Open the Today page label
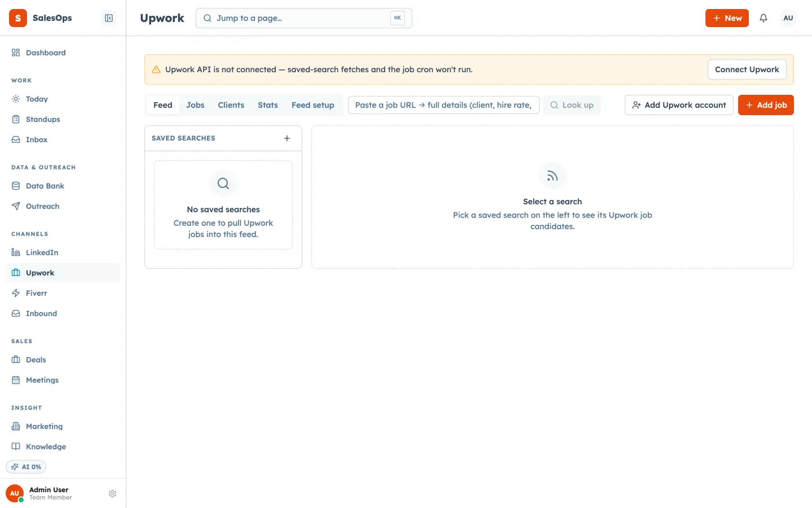Viewport: 812px width, 508px height. [37, 99]
